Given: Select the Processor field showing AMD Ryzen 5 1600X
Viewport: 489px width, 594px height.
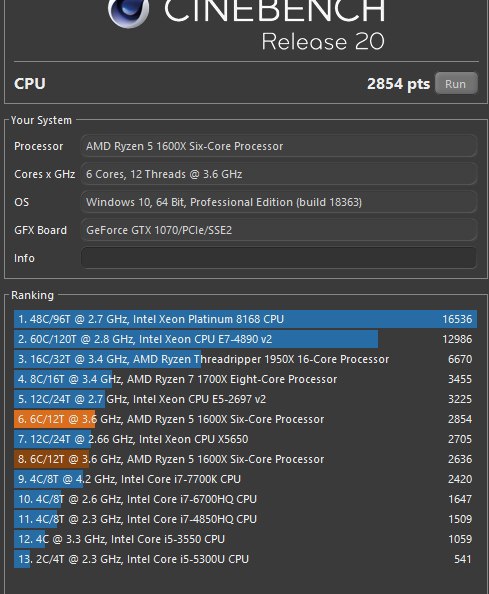Looking at the screenshot, I should pos(279,146).
